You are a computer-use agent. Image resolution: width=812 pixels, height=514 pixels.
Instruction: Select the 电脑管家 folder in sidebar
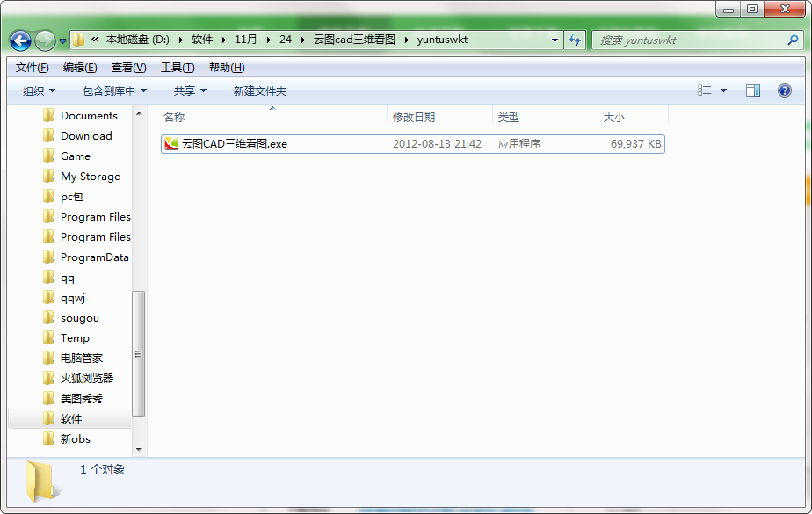pyautogui.click(x=81, y=358)
